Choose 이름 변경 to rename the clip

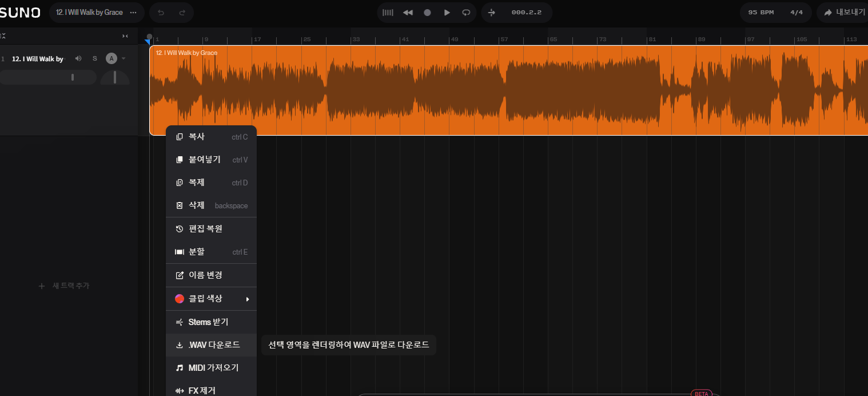point(211,275)
